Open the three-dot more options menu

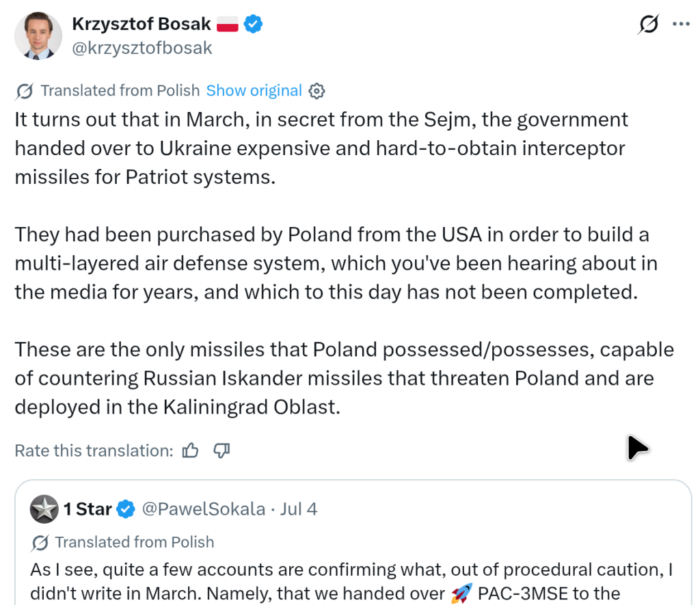[681, 24]
